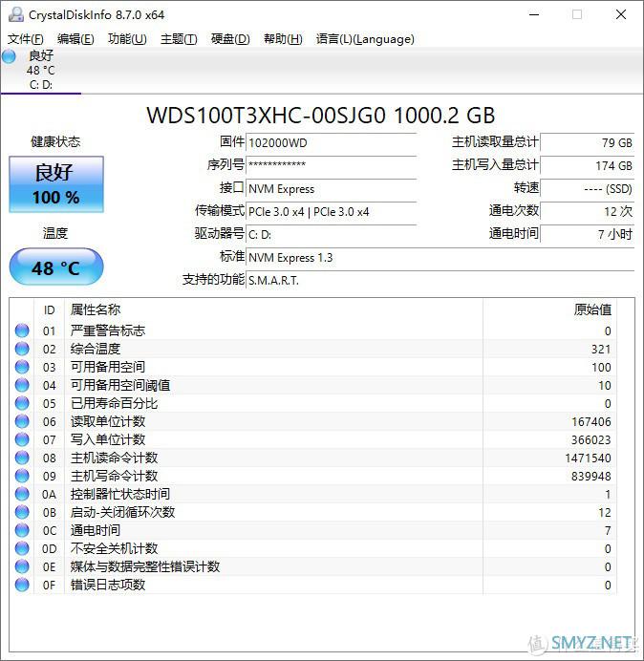Click the status orb for 0A 控制器忙状态时间
The image size is (644, 661).
click(22, 494)
